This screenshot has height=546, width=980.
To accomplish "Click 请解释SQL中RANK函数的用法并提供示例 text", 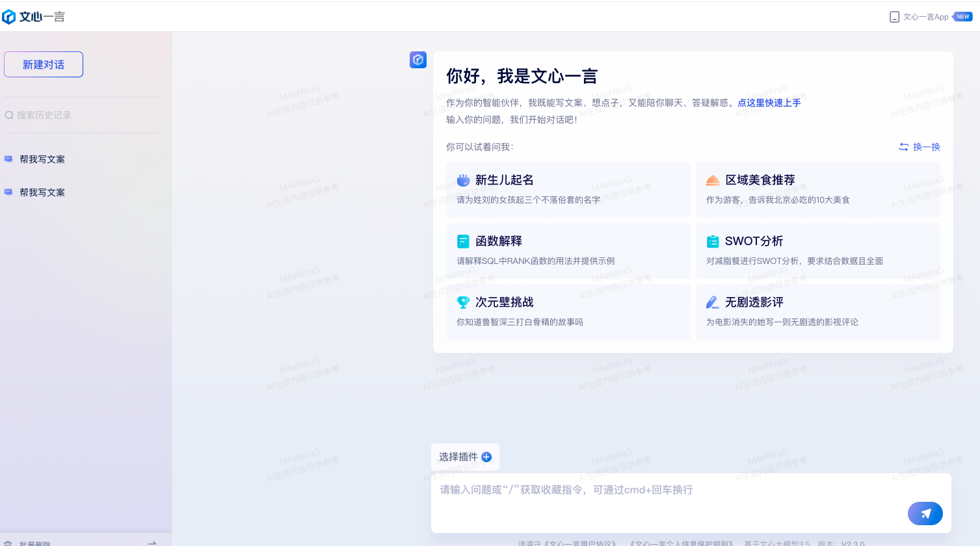I will 535,261.
